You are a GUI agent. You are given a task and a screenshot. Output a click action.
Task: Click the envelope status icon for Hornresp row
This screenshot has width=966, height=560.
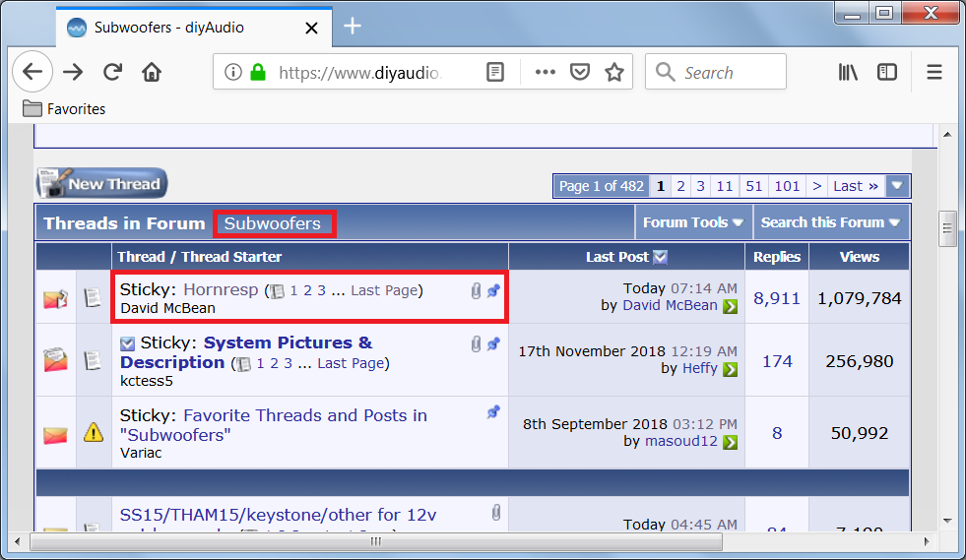[55, 299]
